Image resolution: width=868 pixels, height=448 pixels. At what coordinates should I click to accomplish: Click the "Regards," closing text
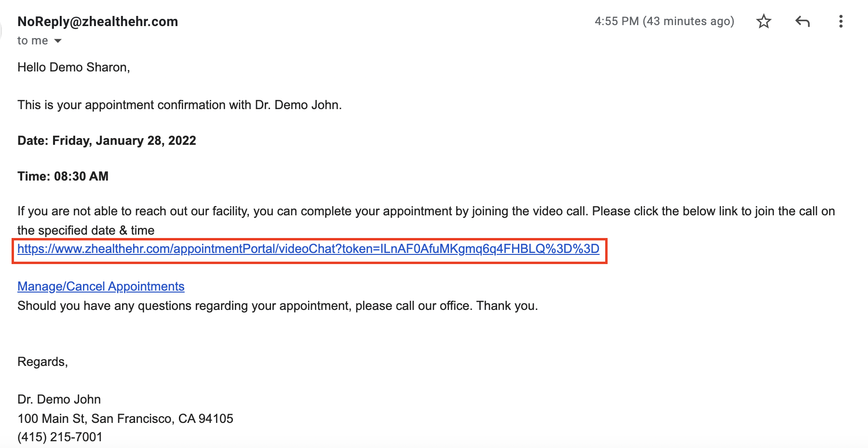coord(42,362)
